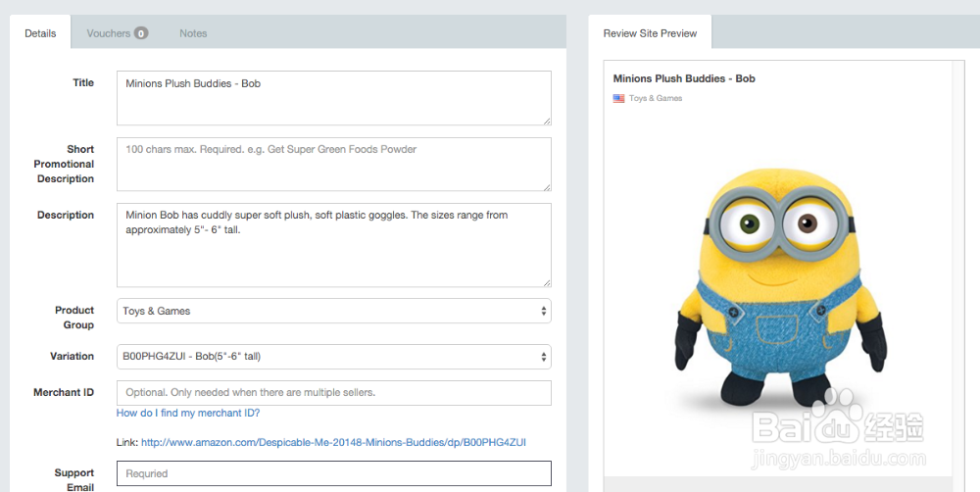The width and height of the screenshot is (980, 492).
Task: Grab the Title textarea resize handle
Action: (x=547, y=120)
